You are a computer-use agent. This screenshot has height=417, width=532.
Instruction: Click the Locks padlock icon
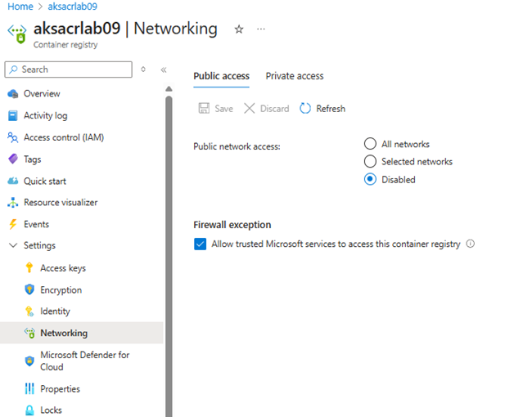[29, 410]
